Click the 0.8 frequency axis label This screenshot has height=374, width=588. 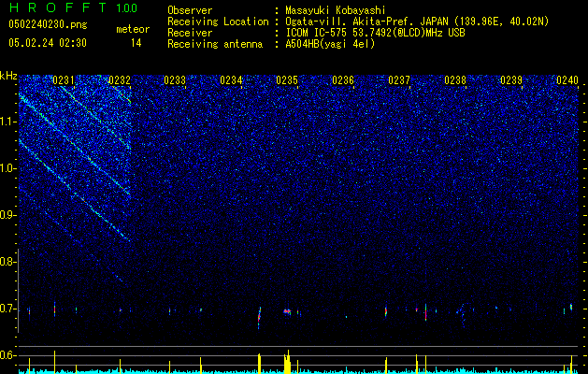click(8, 262)
